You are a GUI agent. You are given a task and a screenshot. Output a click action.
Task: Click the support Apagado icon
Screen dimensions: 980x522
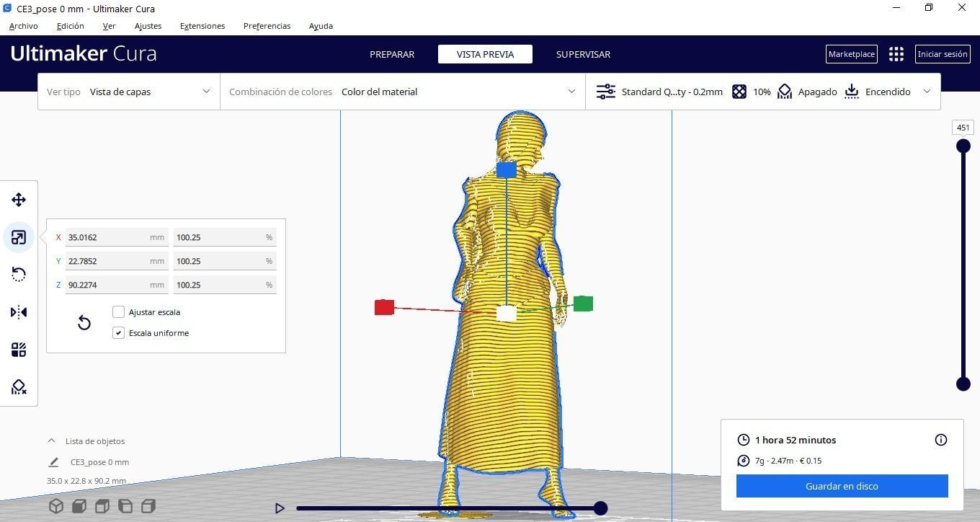click(x=785, y=92)
